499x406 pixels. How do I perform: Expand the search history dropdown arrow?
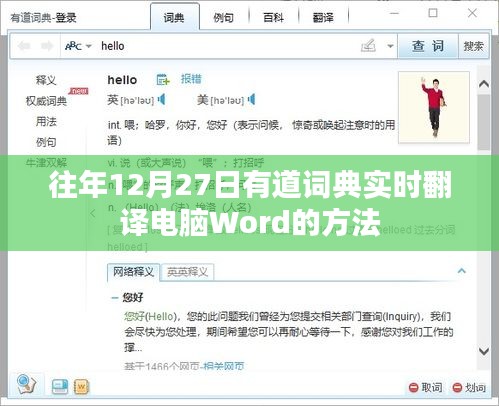click(x=390, y=46)
